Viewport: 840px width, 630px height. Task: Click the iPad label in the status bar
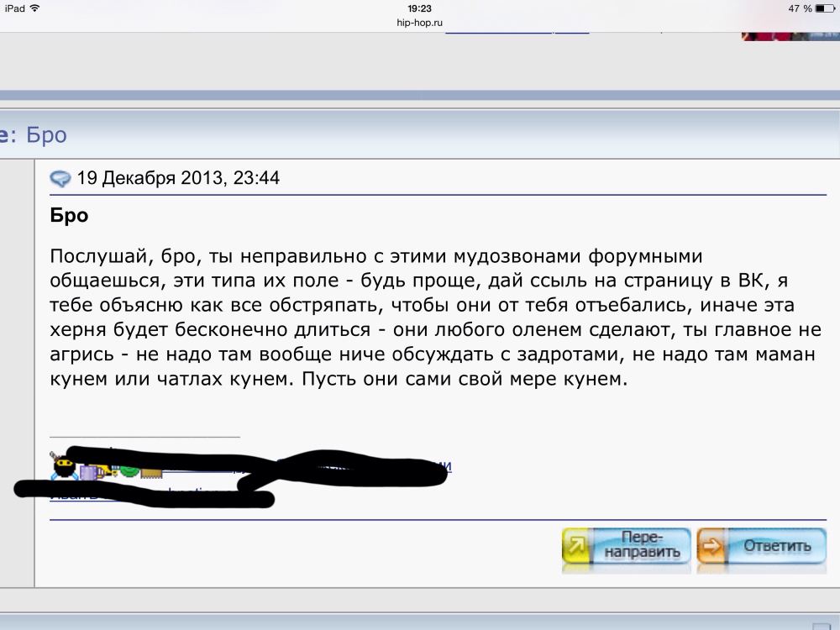[x=14, y=8]
